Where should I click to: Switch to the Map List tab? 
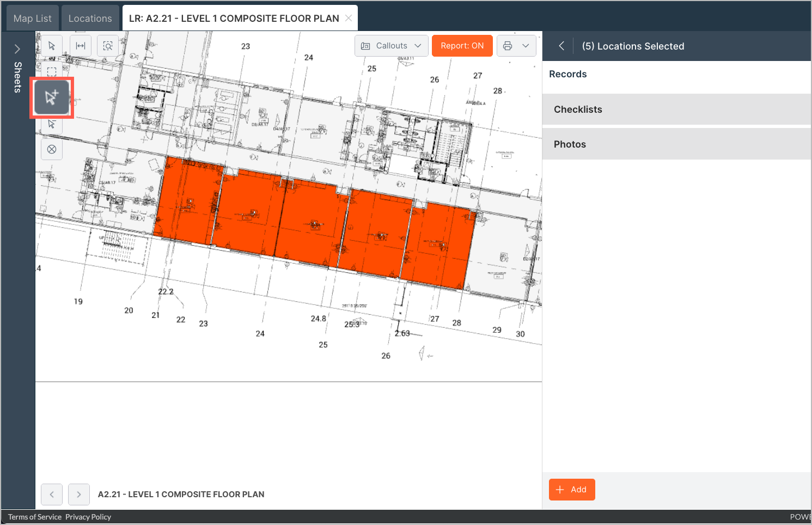coord(32,17)
